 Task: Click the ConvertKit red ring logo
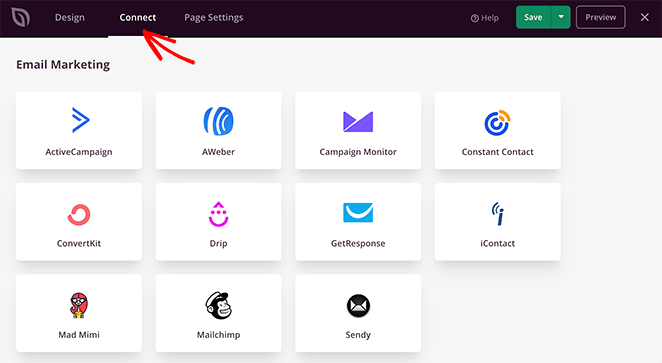(79, 214)
